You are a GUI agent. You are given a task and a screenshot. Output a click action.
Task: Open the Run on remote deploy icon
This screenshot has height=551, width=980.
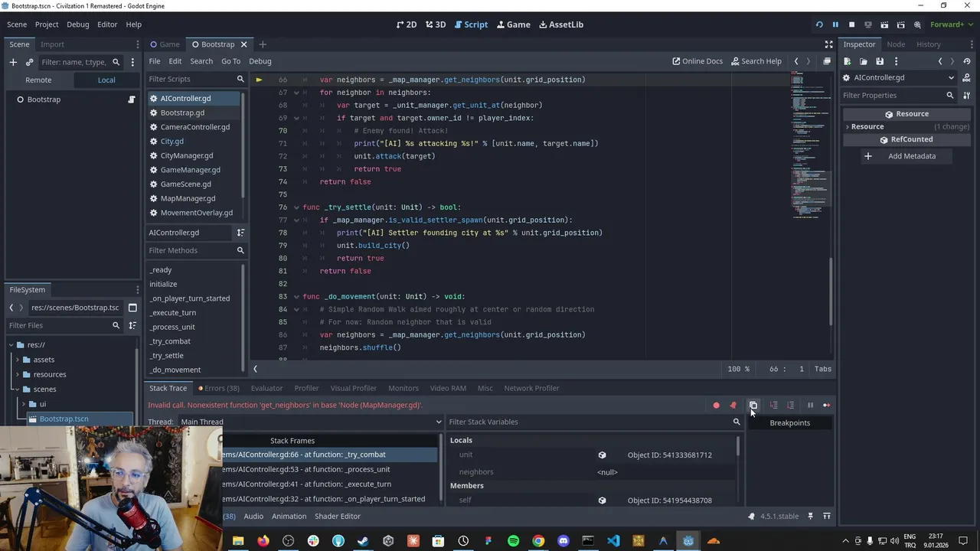point(867,24)
